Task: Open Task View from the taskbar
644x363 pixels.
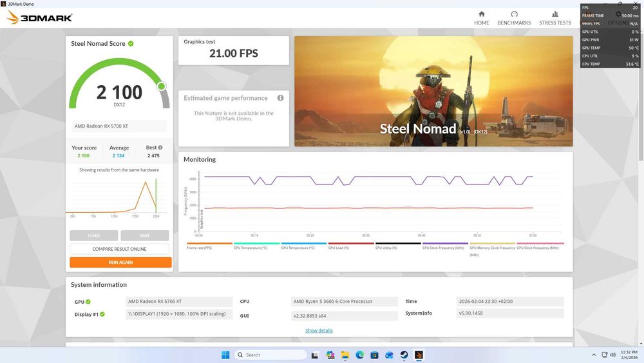Action: (315, 355)
